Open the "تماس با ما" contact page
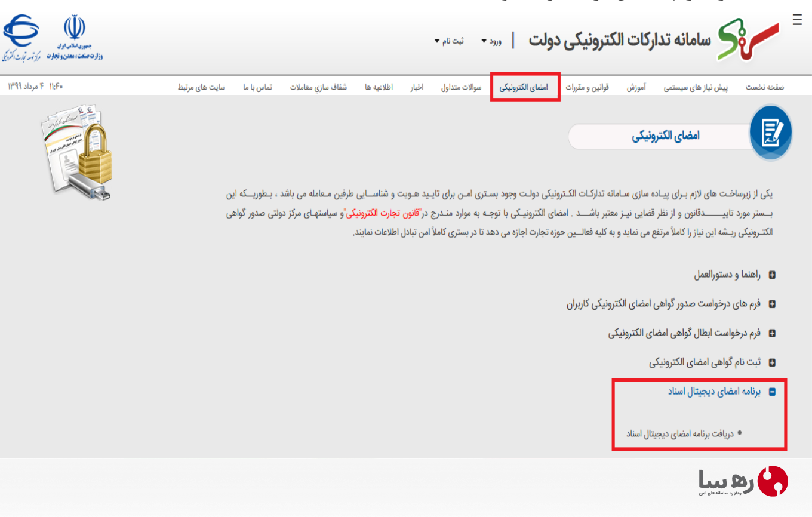Screen dimensions: 812x517 point(258,87)
